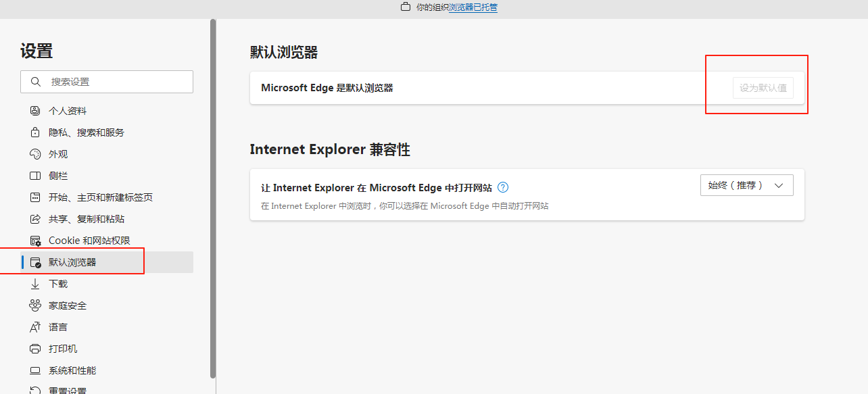Click the share icon beside 共享、复制和粘贴
Image resolution: width=868 pixels, height=394 pixels.
click(36, 219)
